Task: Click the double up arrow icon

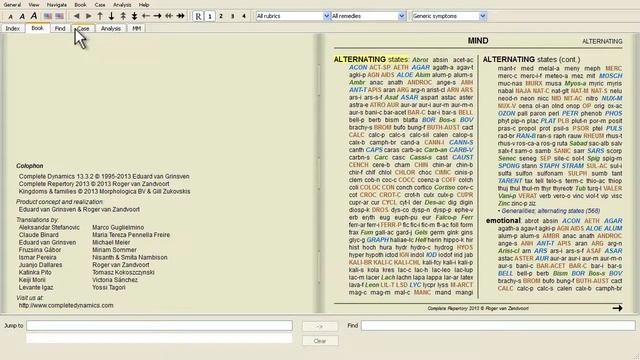Action: click(123, 16)
